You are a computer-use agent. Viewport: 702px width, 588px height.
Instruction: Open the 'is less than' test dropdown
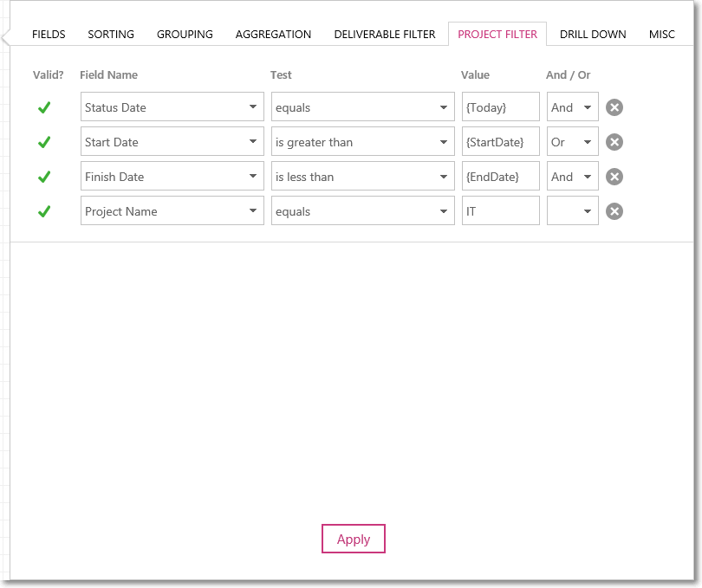(x=362, y=177)
